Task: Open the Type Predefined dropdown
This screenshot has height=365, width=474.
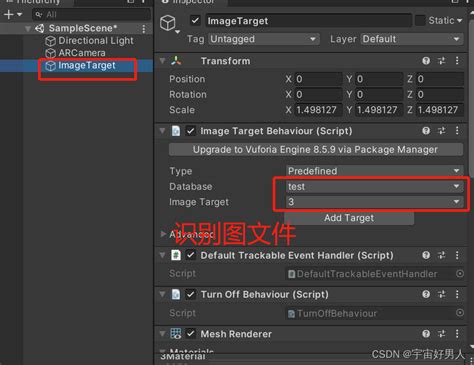Action: 374,171
